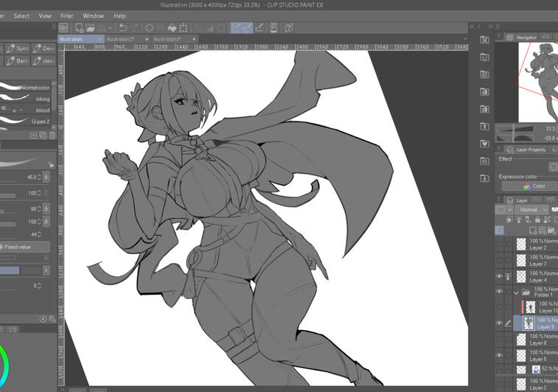Open the Filter menu

[67, 15]
